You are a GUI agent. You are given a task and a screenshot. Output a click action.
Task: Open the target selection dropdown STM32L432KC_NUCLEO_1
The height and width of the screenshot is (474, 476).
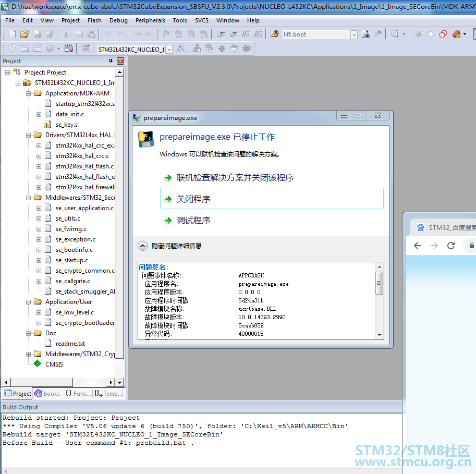point(169,49)
